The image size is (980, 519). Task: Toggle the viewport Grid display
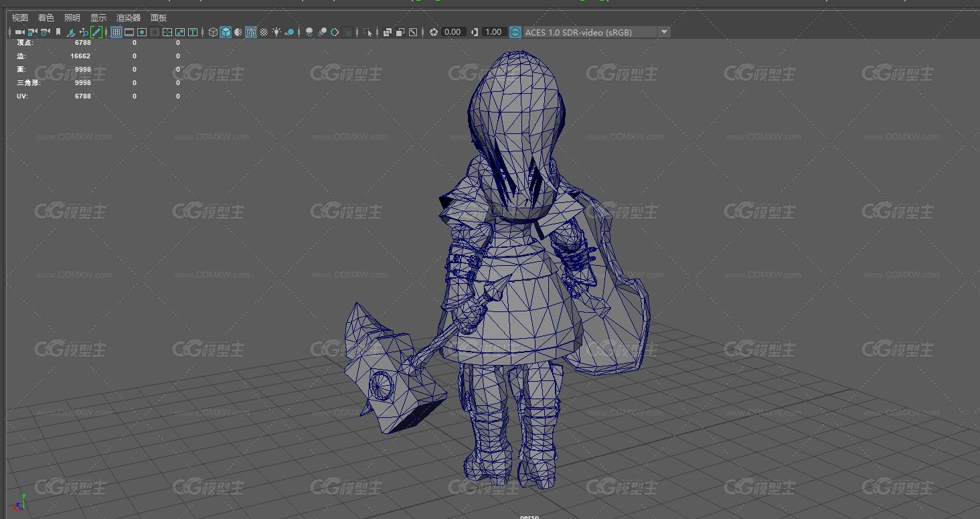pos(116,32)
